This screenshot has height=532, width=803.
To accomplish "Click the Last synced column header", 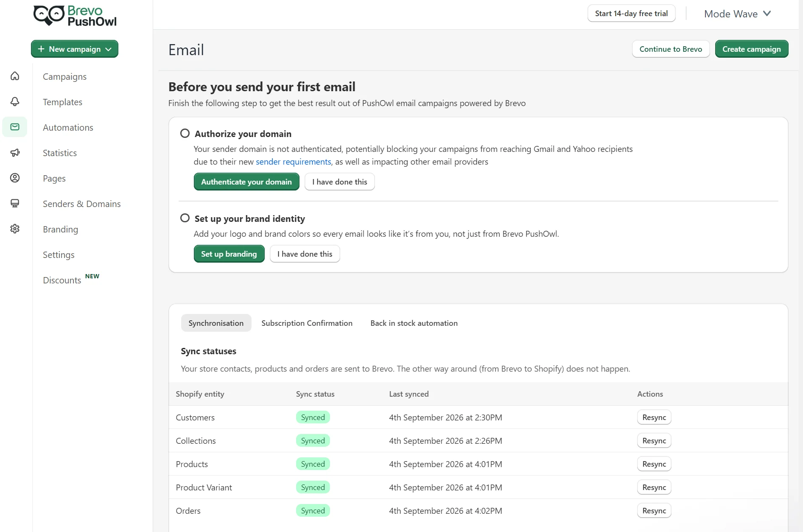I will coord(409,394).
